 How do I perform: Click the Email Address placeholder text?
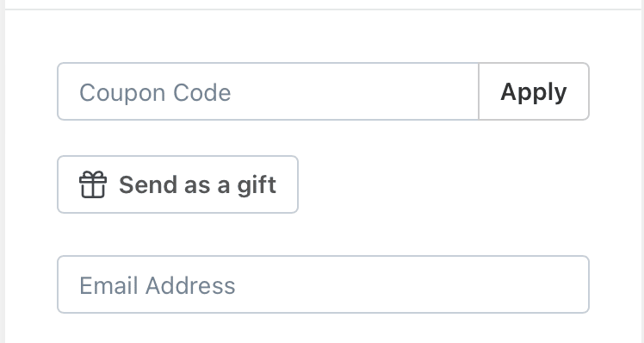pos(158,285)
